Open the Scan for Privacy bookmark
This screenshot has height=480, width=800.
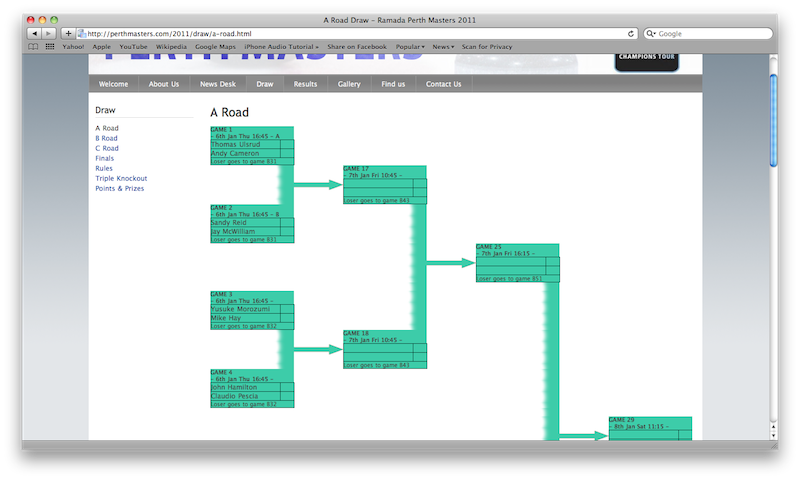[487, 46]
